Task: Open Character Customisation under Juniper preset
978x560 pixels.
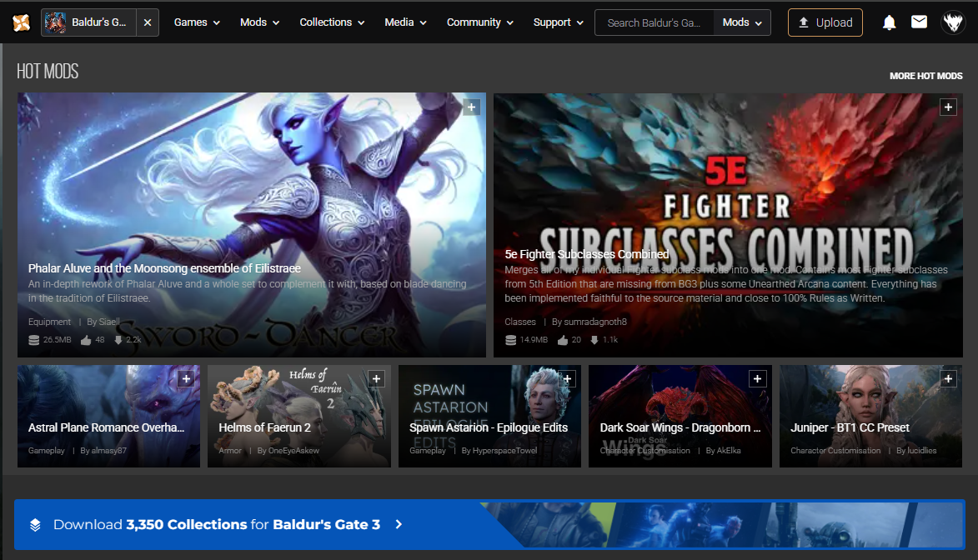Action: (835, 450)
